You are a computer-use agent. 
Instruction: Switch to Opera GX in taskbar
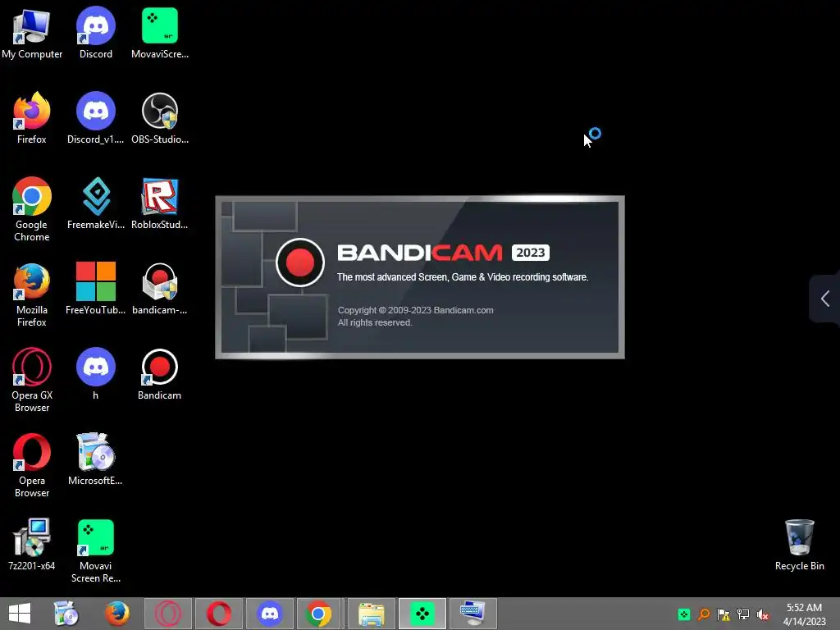[x=167, y=614]
